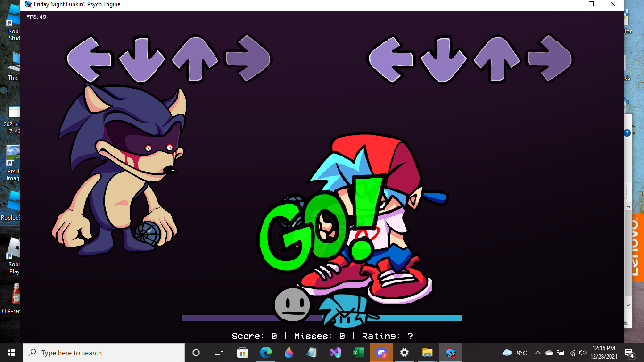This screenshot has width=644, height=362.
Task: Launch Excel from the taskbar
Action: pyautogui.click(x=358, y=353)
